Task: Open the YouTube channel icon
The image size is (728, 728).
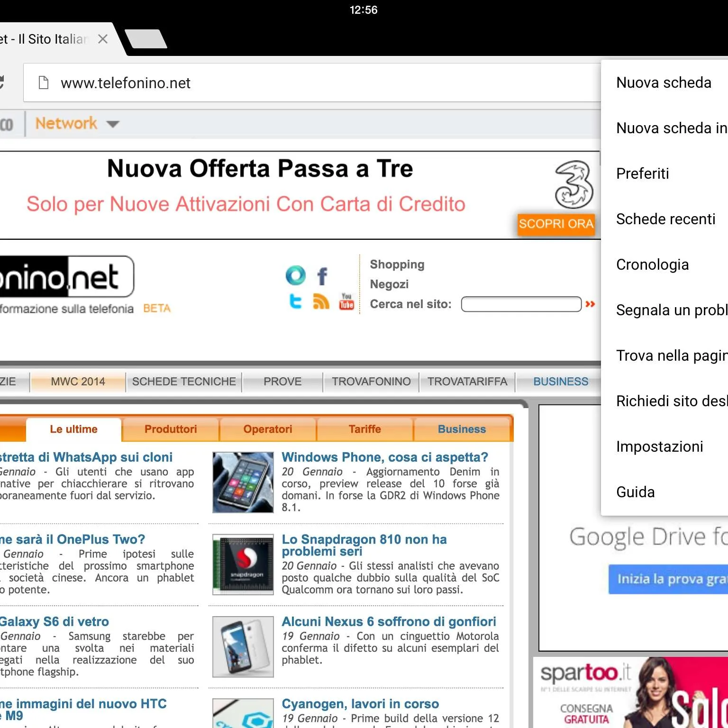Action: (x=347, y=301)
